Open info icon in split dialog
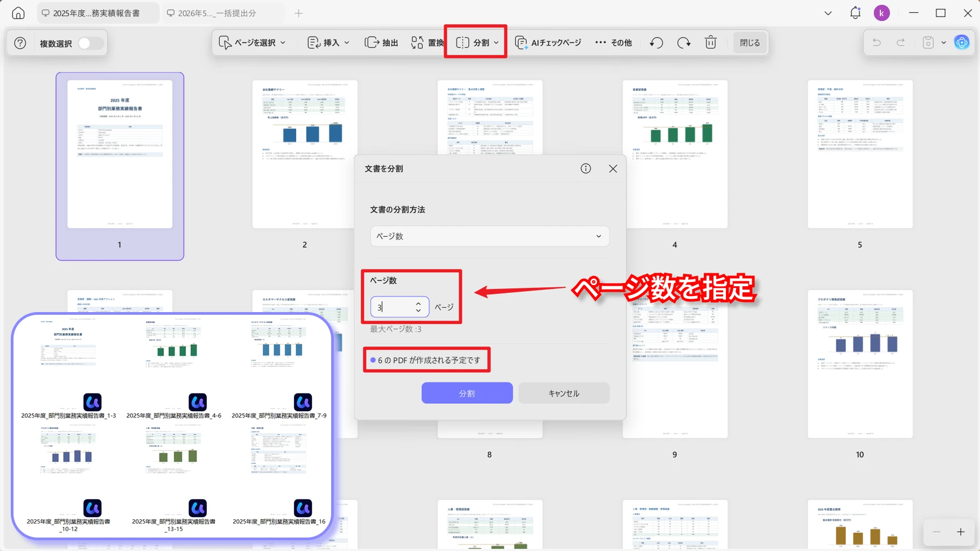Viewport: 980px width, 551px height. [586, 168]
